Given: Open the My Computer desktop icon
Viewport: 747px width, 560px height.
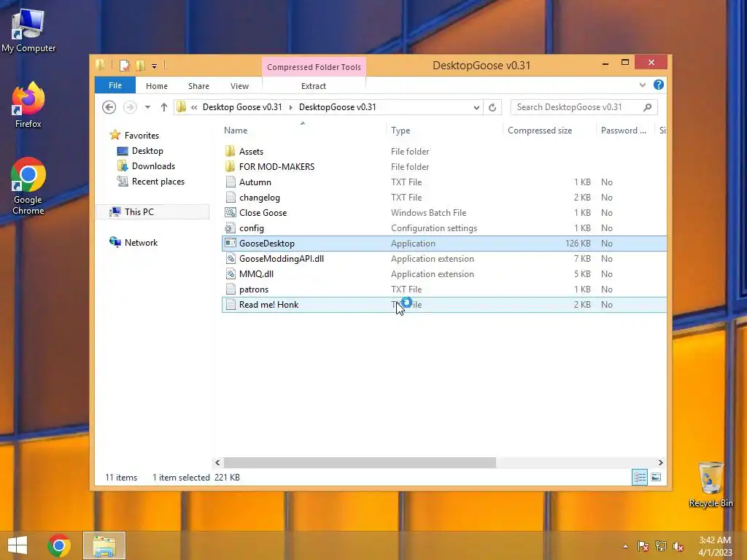Looking at the screenshot, I should coord(28,31).
